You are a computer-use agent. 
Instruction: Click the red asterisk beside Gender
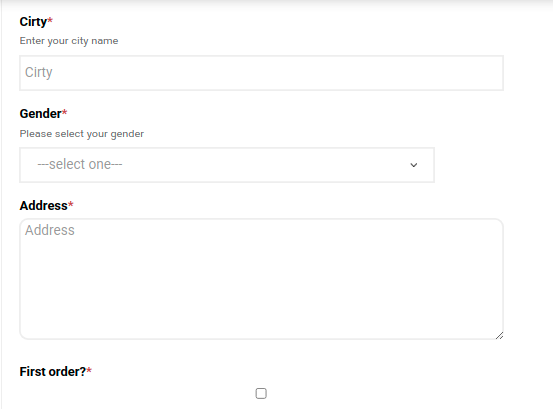coord(65,112)
